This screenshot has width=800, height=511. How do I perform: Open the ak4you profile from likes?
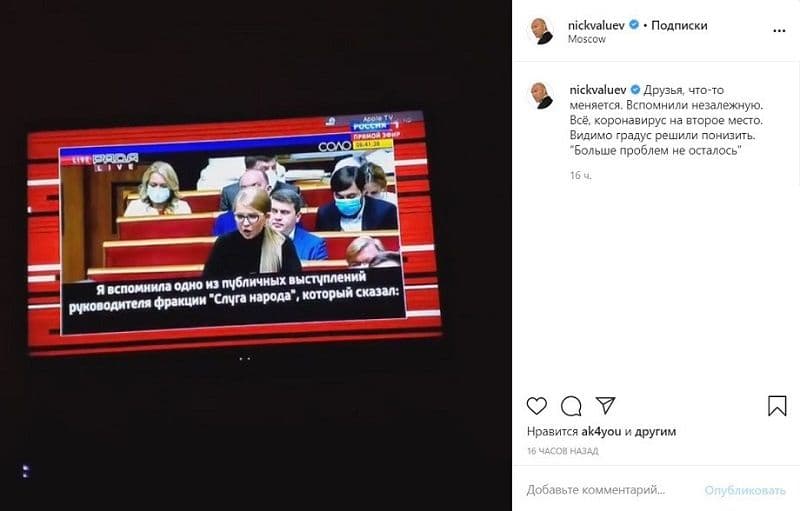[x=601, y=431]
